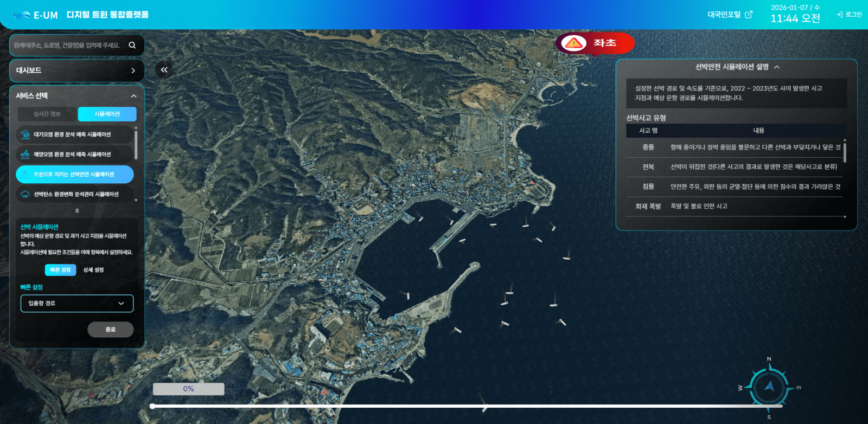Collapse the 서비스 선택 panel

pos(133,96)
